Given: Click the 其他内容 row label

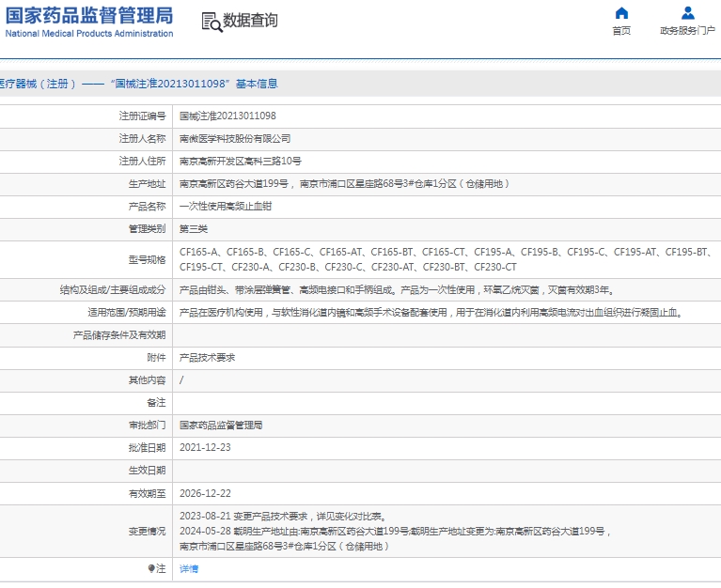Looking at the screenshot, I should [x=148, y=379].
